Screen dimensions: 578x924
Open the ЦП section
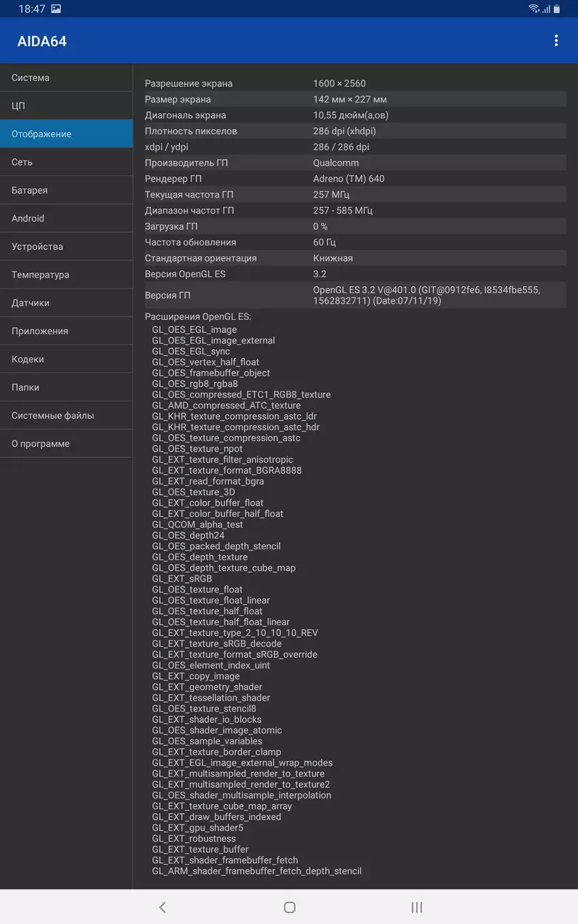click(66, 106)
